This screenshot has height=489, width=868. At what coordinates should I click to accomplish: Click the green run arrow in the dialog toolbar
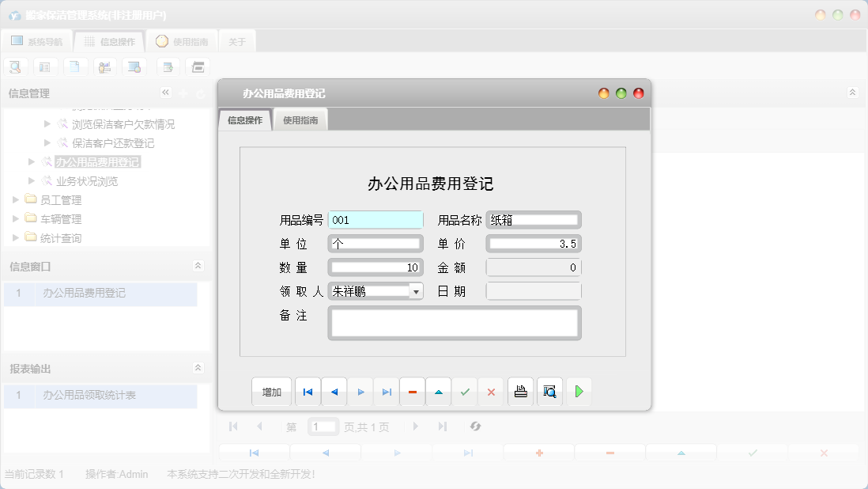click(579, 392)
